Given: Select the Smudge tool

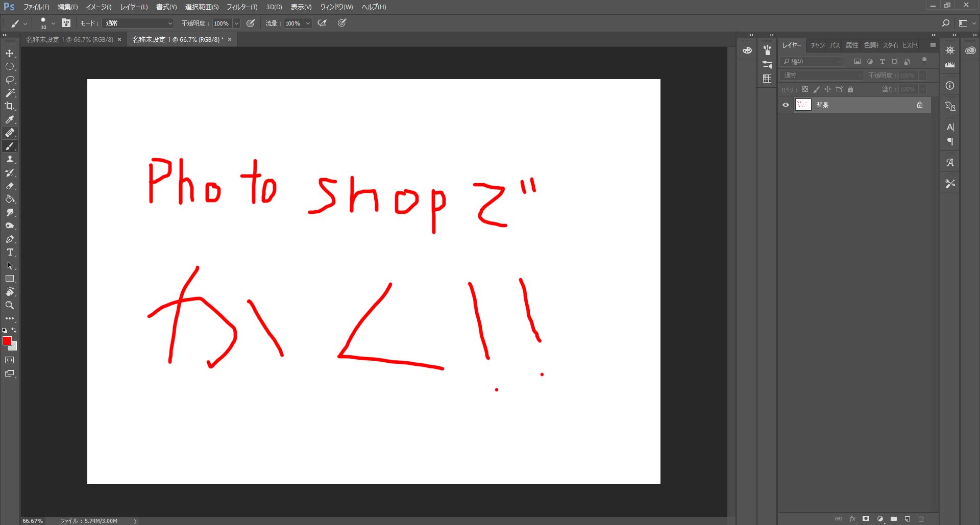Looking at the screenshot, I should (x=10, y=213).
